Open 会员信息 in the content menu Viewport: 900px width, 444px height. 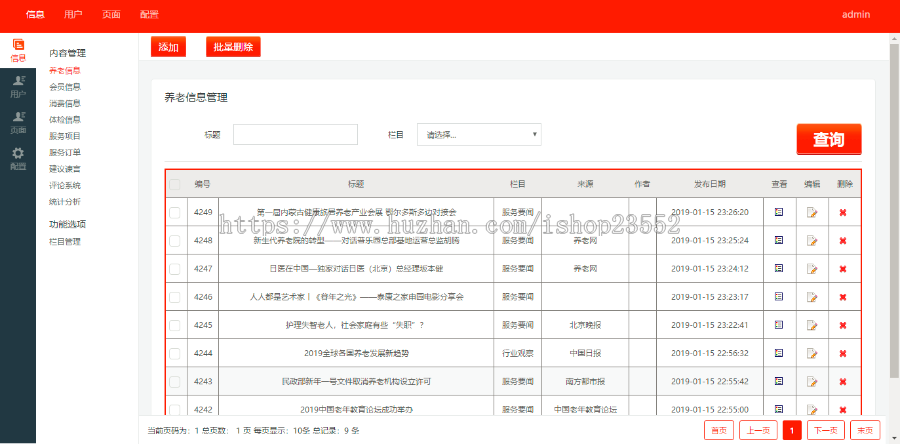click(x=65, y=87)
